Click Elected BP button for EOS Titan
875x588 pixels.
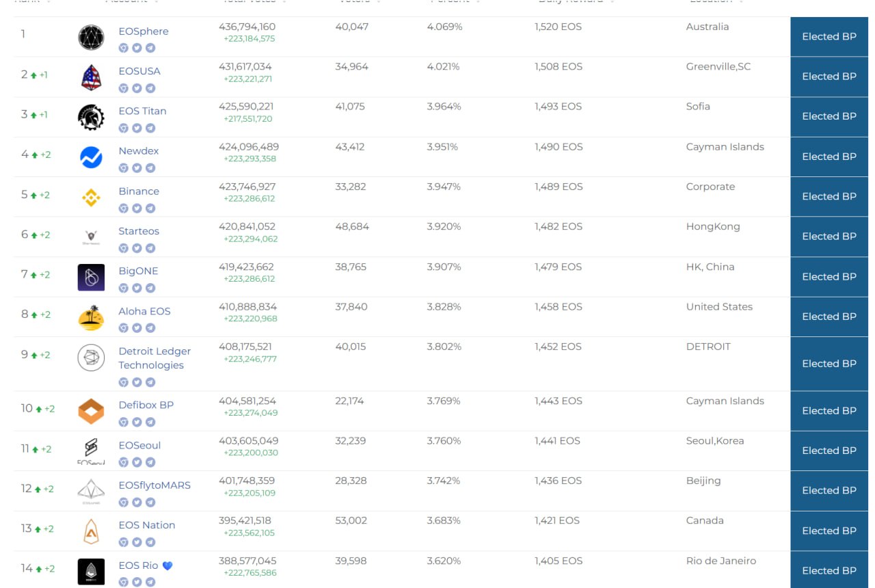(829, 116)
